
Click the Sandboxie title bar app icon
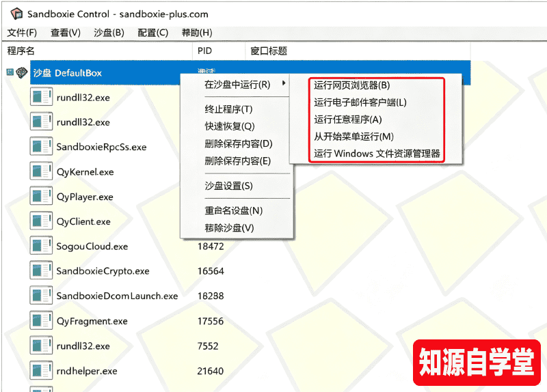[x=16, y=14]
